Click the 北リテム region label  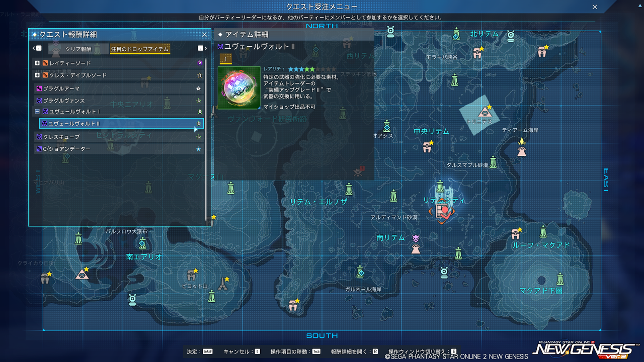[485, 34]
